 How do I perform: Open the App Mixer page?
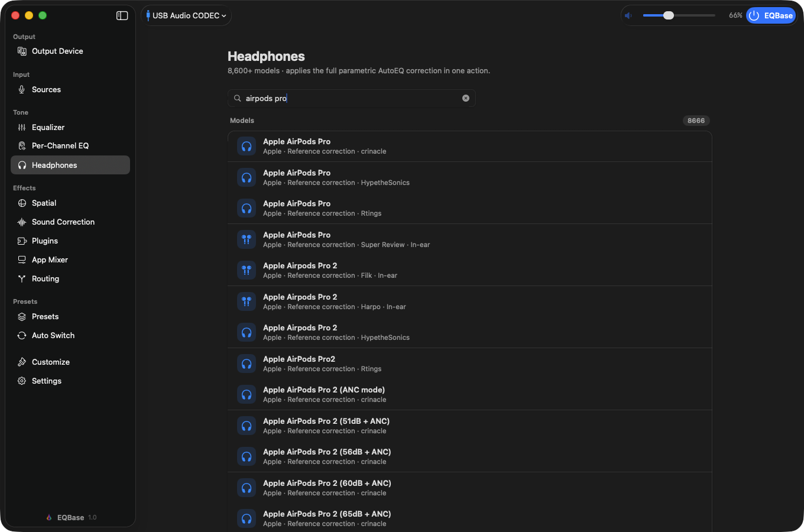click(70, 260)
